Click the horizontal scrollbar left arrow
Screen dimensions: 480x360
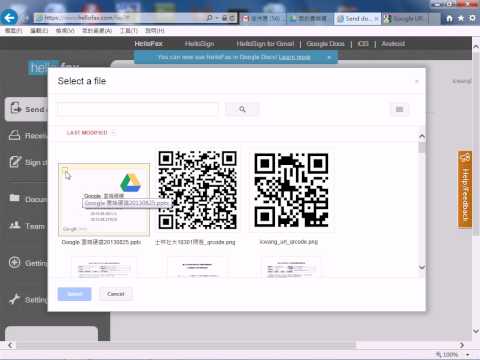click(10, 345)
